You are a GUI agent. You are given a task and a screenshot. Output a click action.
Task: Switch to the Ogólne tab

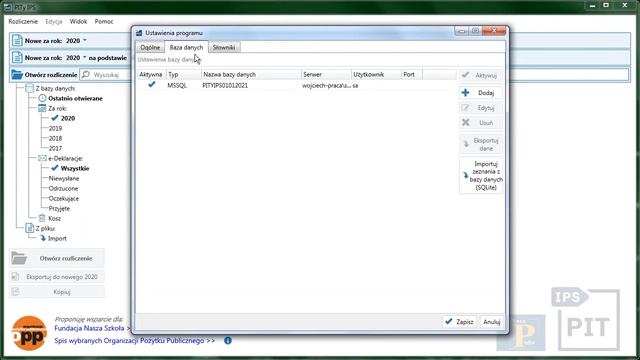[x=150, y=47]
